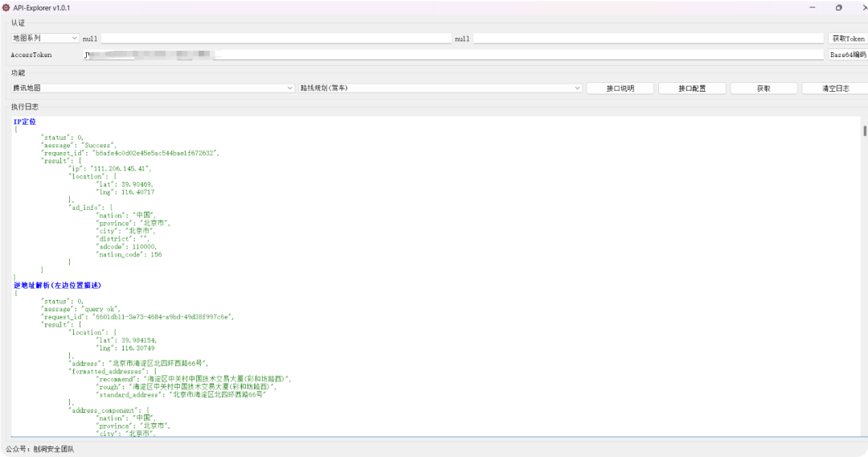Screen dimensions: 868x457
Task: Click the 接口说明 button
Action: (620, 88)
